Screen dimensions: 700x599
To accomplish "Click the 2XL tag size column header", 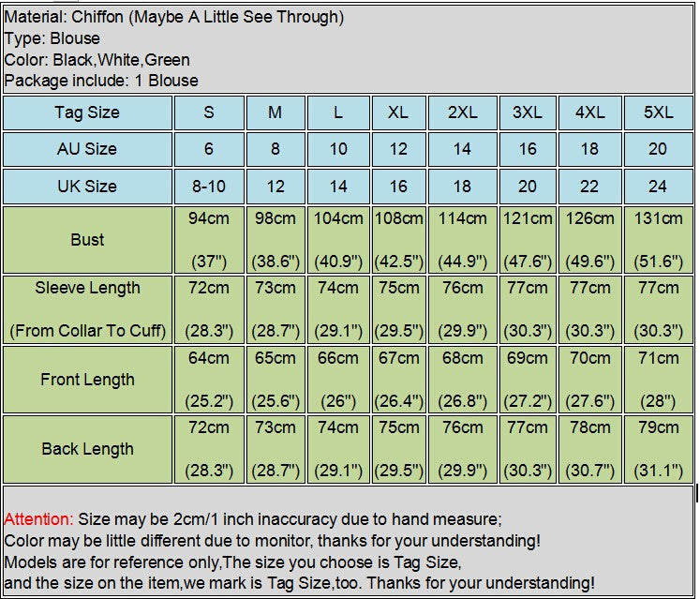I will tap(462, 112).
